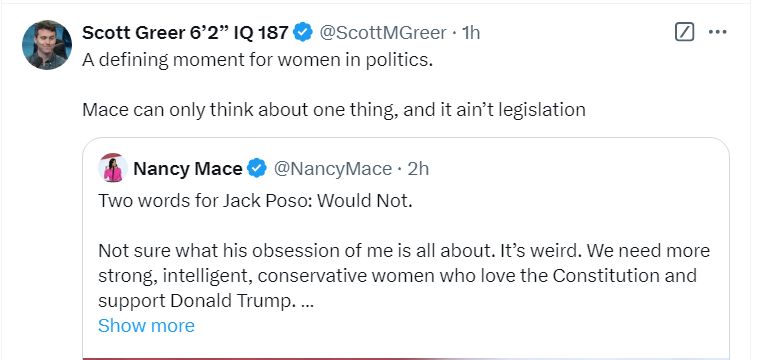Click Nancy Mace's blue verified checkmark
760x360 pixels.
(257, 168)
